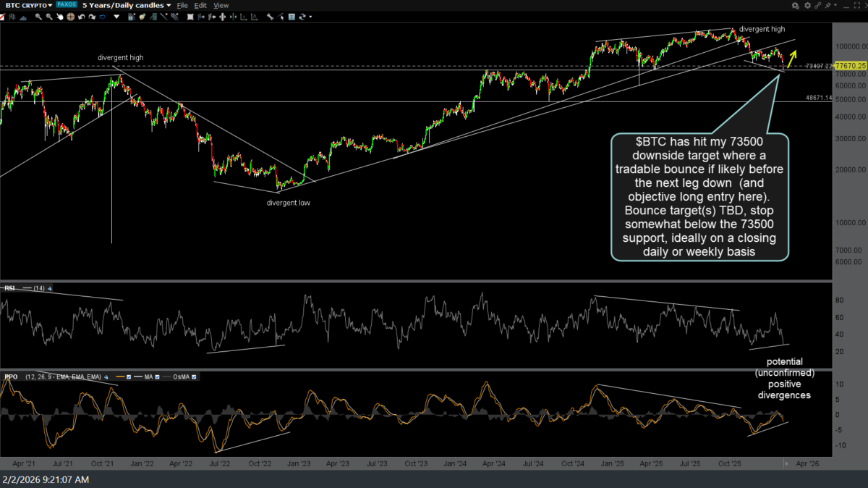
Task: Click the orange PPO line color swatch
Action: 120,377
